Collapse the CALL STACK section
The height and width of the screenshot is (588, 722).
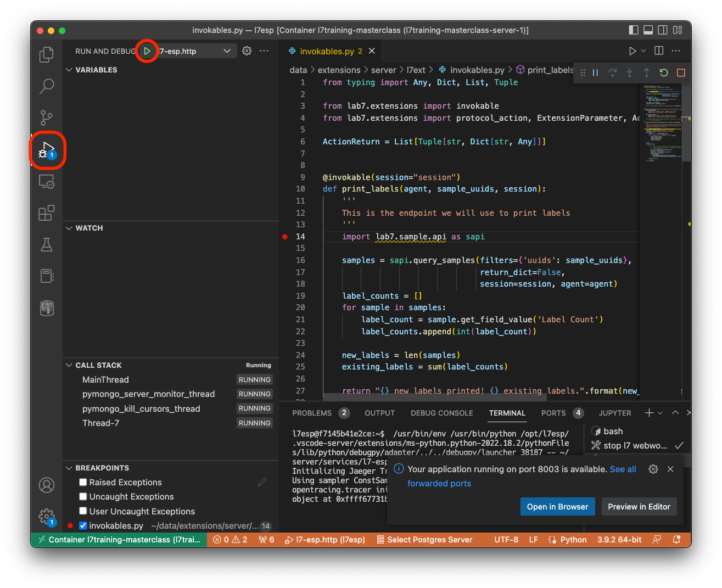[x=69, y=365]
